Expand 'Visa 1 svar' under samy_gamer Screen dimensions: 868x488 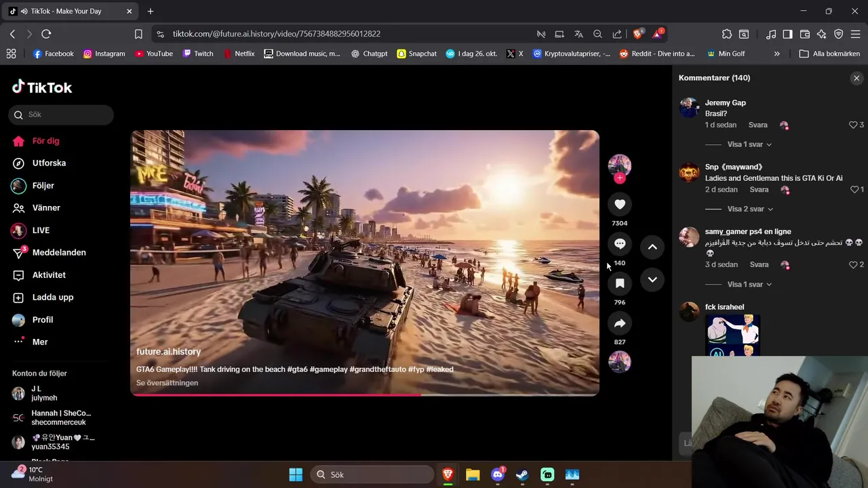749,284
